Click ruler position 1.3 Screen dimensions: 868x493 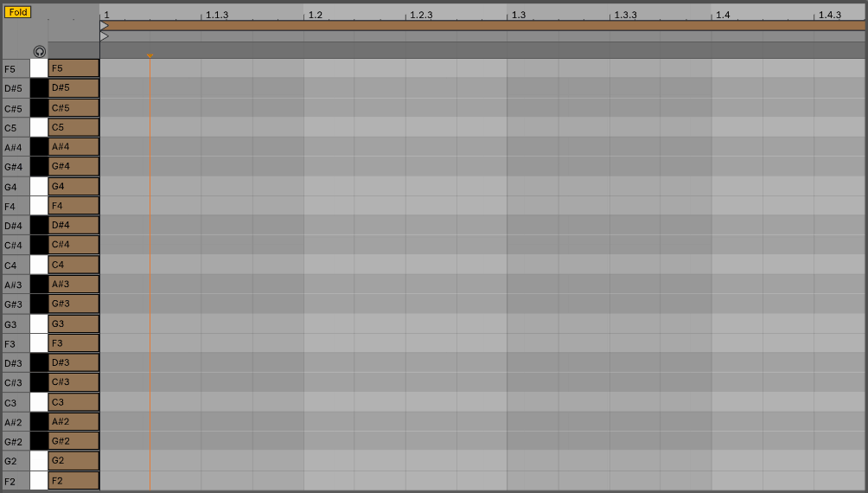(519, 15)
